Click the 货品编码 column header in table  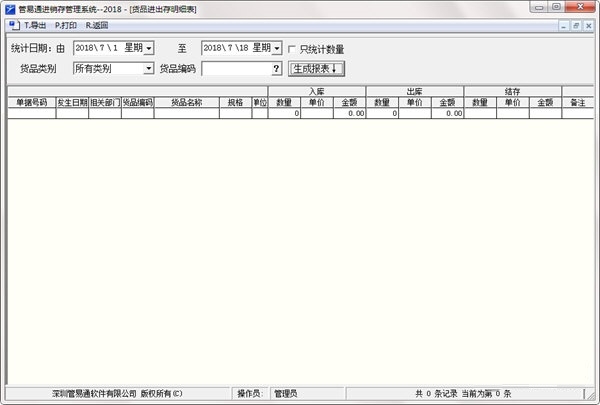[138, 103]
